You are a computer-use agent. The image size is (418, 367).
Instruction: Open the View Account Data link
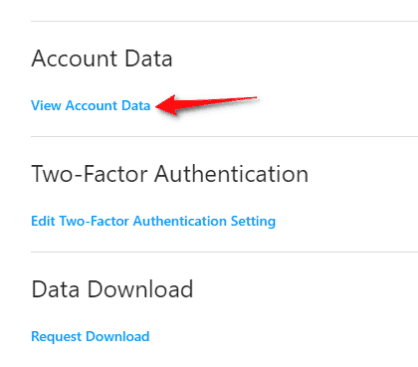click(91, 106)
